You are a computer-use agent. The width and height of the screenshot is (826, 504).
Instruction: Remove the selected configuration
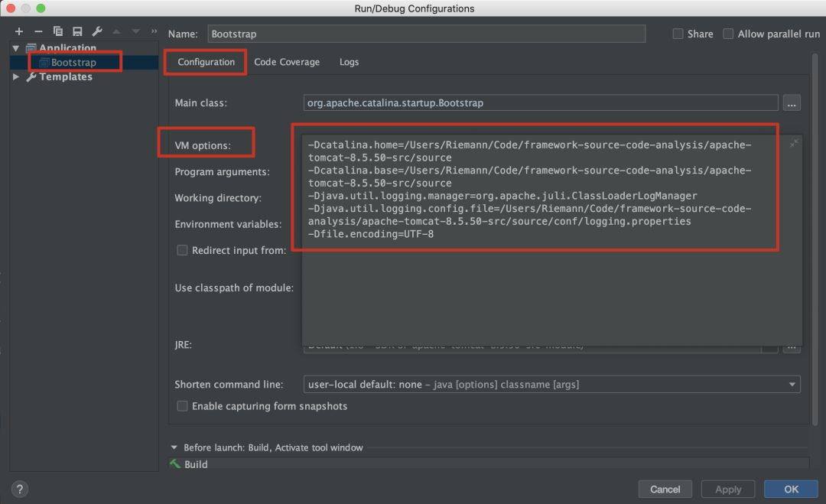tap(38, 31)
